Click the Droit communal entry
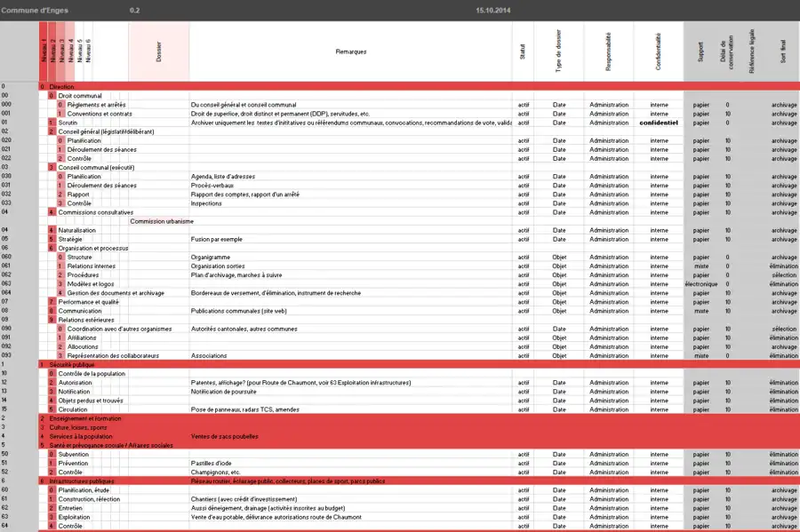The height and width of the screenshot is (532, 800). [x=80, y=95]
